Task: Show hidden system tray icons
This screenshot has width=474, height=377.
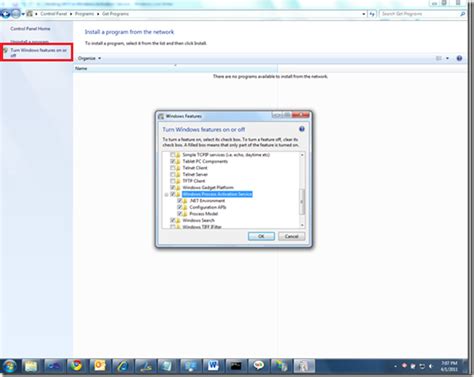Action: [395, 366]
